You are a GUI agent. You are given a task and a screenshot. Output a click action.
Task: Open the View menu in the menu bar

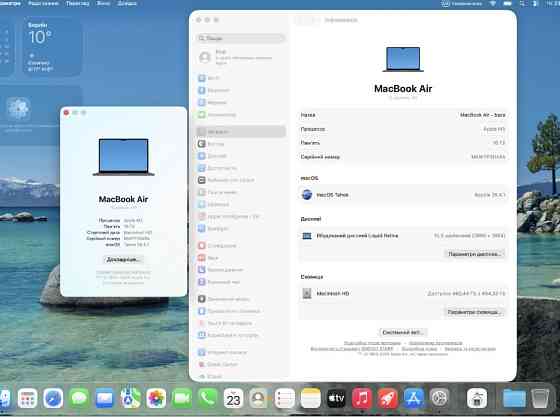coord(78,4)
